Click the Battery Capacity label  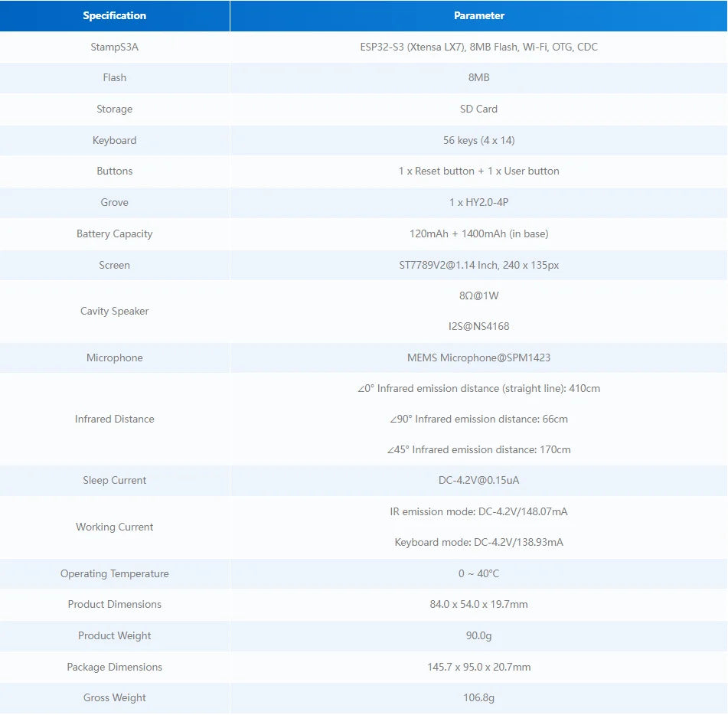click(x=114, y=233)
